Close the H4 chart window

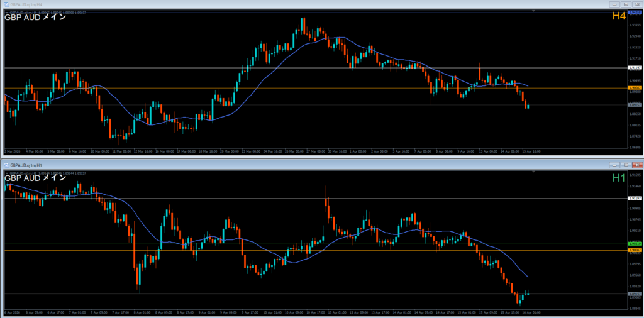point(637,4)
